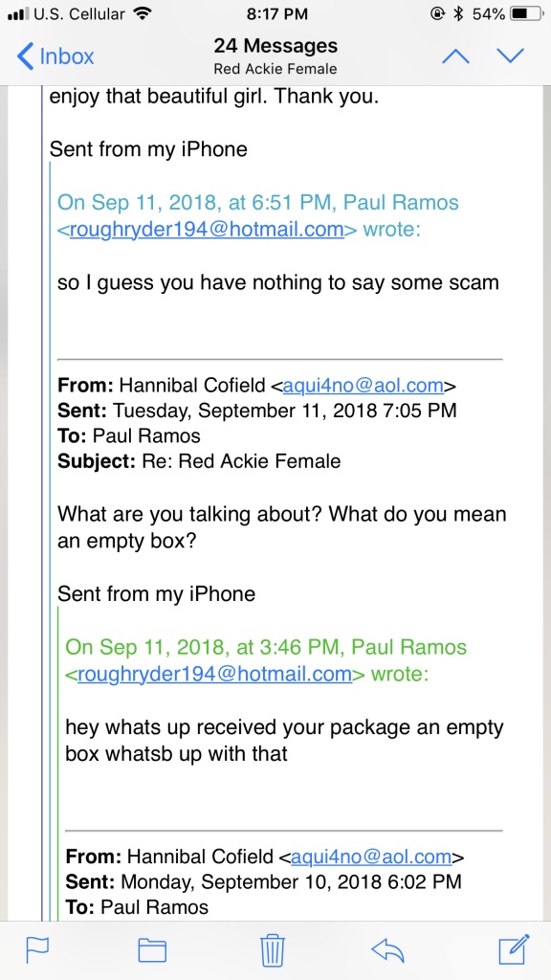Tap the 'Subject: Re: Red Ackie Female' line
Screen dimensions: 551x980
(199, 461)
